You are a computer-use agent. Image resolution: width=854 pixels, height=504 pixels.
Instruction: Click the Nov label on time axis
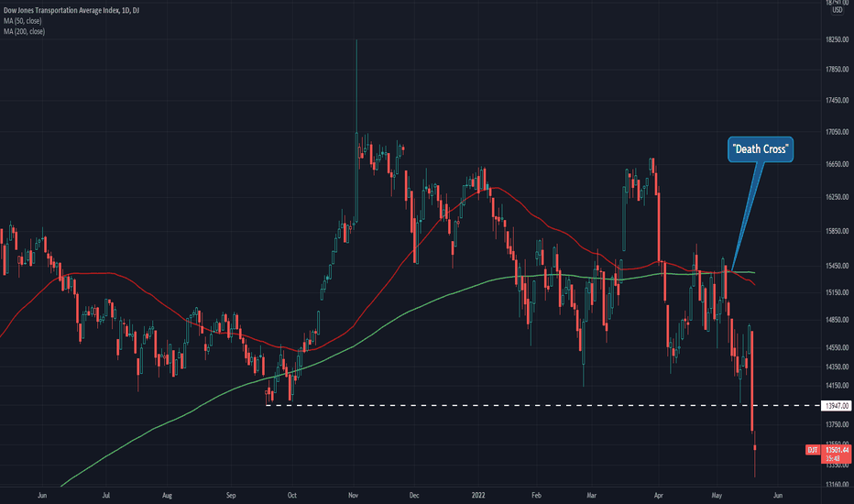tap(353, 495)
